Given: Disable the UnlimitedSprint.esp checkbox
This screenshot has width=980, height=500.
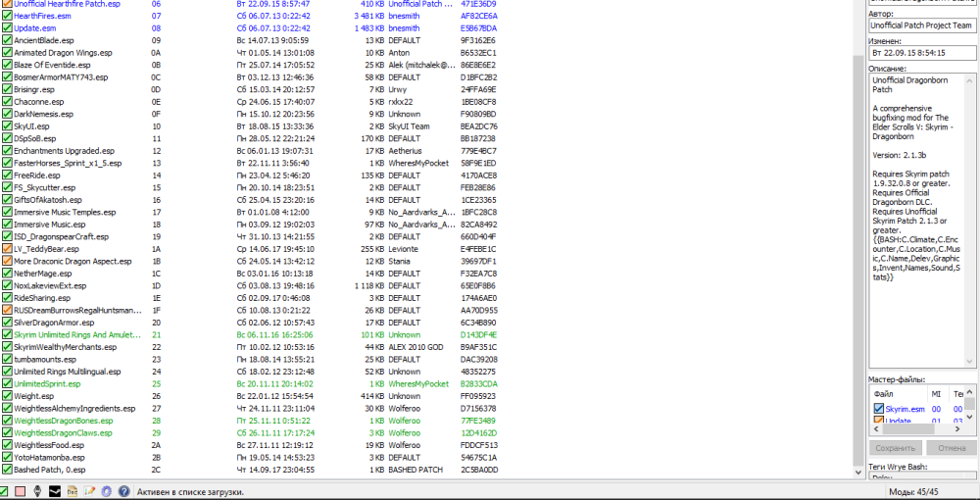Looking at the screenshot, I should [x=7, y=383].
